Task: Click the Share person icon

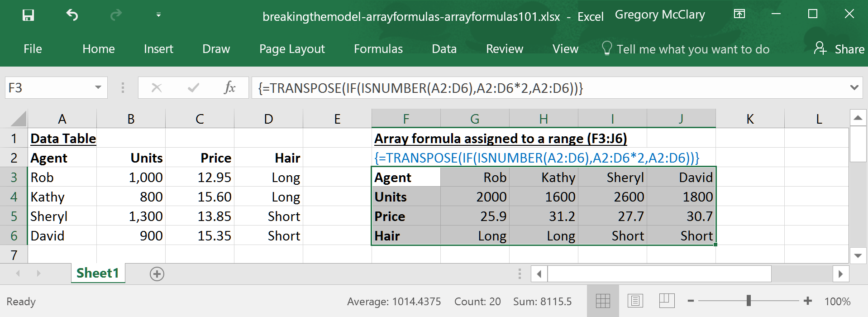Action: (x=820, y=48)
